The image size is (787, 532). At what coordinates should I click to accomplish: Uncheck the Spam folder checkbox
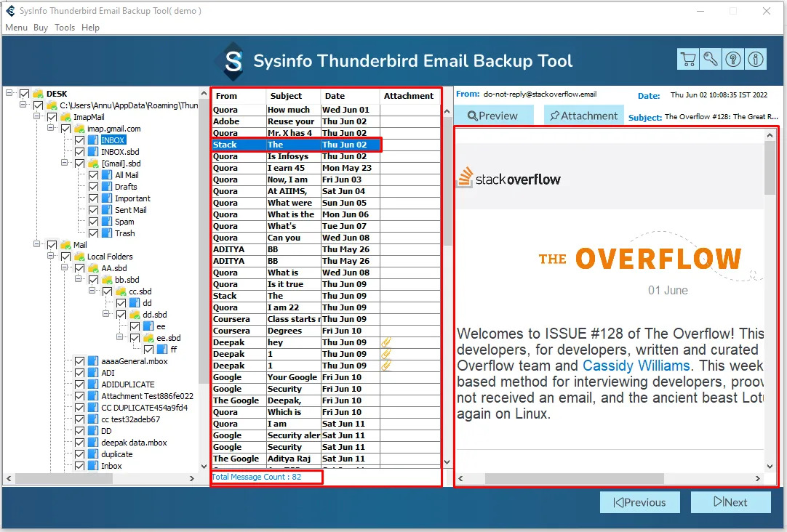(x=93, y=222)
